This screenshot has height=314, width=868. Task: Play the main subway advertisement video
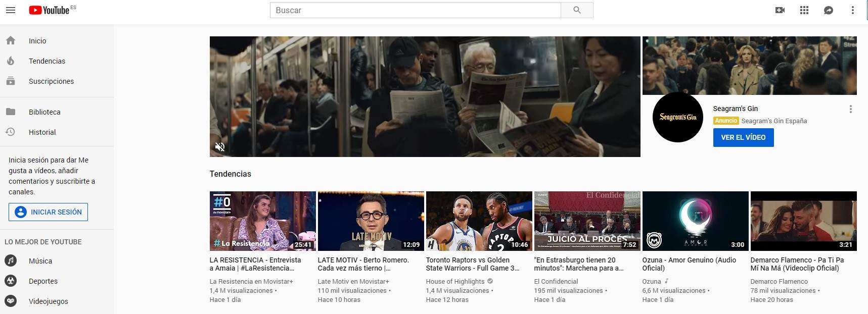425,96
